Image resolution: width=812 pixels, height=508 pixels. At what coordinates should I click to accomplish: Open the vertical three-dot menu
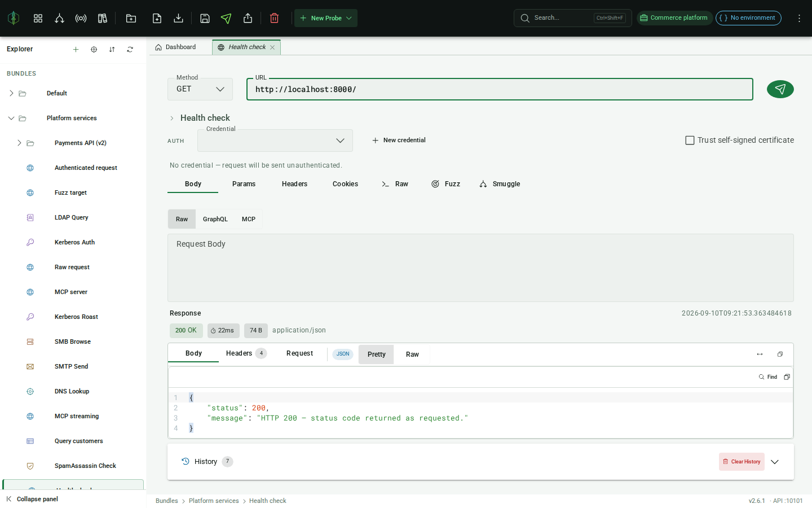(799, 18)
